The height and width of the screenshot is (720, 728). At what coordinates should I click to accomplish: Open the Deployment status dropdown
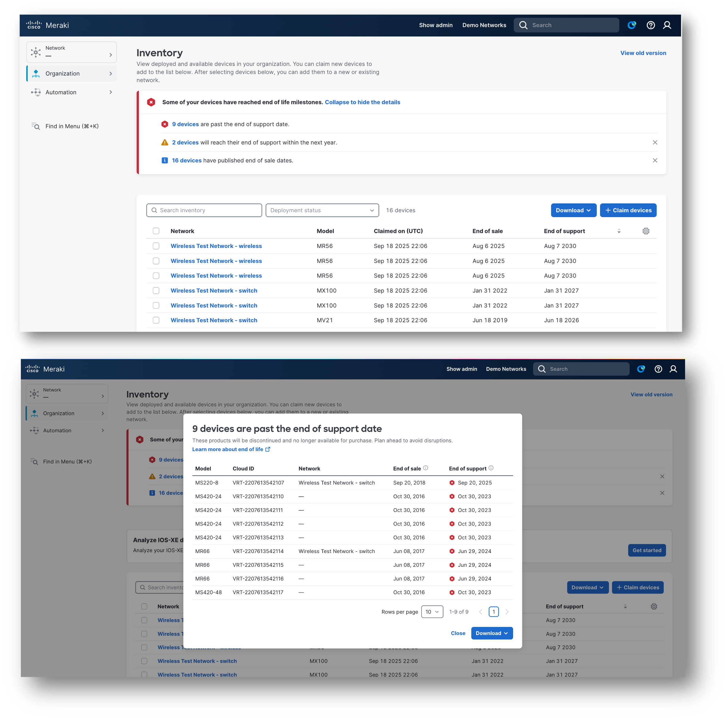point(322,210)
